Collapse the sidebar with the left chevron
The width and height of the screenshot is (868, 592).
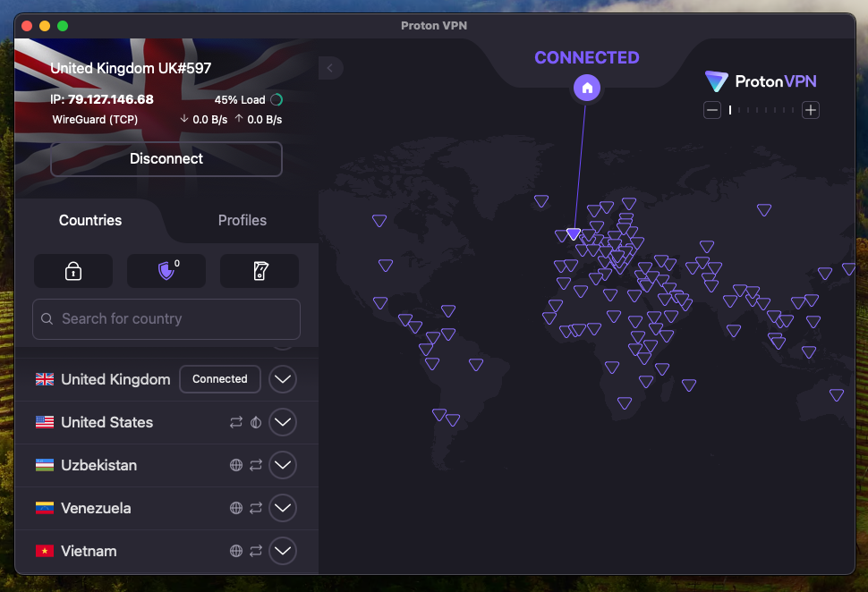pyautogui.click(x=330, y=68)
